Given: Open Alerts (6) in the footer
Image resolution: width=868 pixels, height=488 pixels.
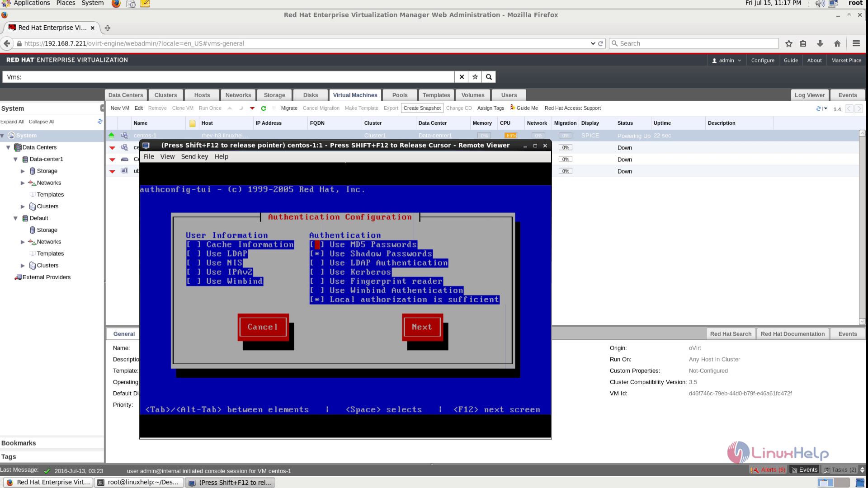Looking at the screenshot, I should pos(768,470).
